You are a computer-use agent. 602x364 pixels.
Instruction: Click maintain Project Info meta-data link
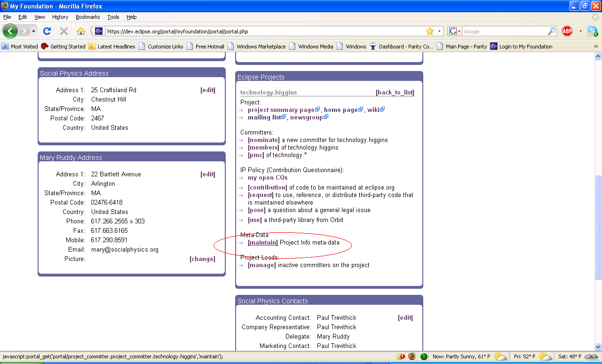pos(263,242)
